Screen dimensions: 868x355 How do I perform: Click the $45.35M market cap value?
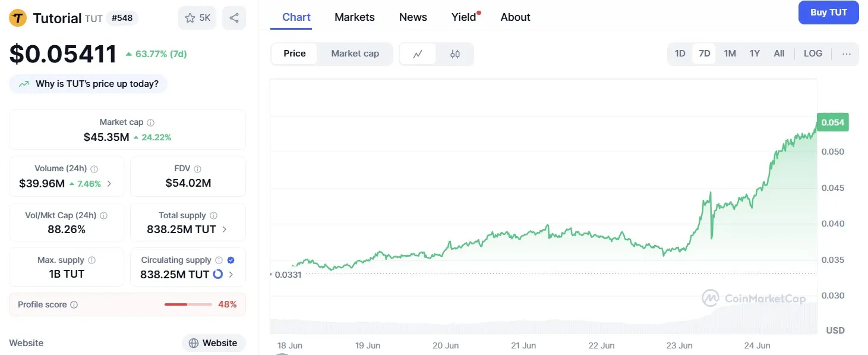click(106, 137)
